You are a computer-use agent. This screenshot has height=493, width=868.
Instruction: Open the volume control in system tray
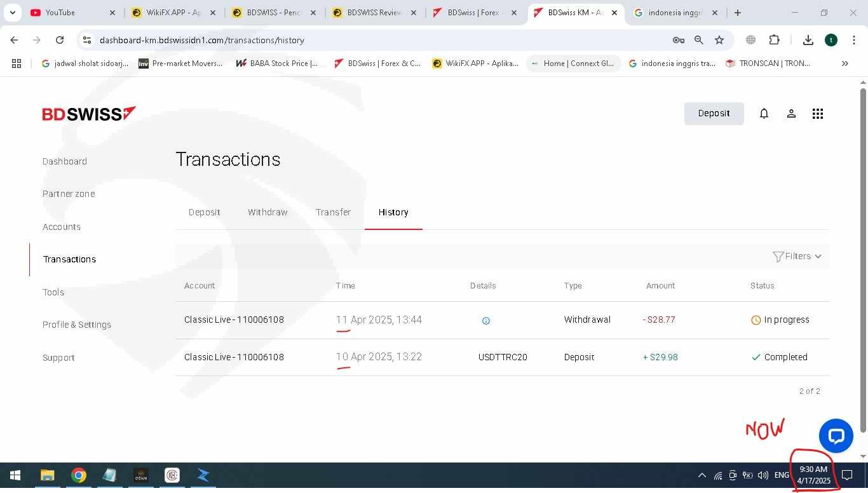tap(763, 475)
